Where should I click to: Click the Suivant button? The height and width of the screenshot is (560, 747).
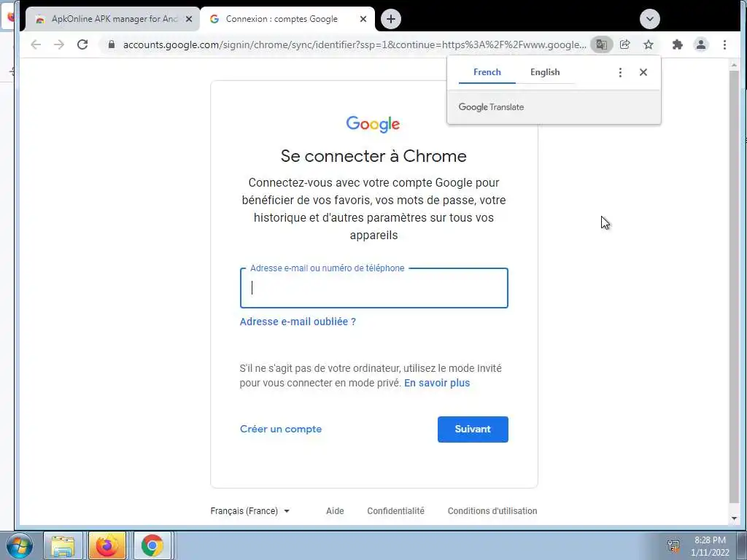(x=473, y=429)
